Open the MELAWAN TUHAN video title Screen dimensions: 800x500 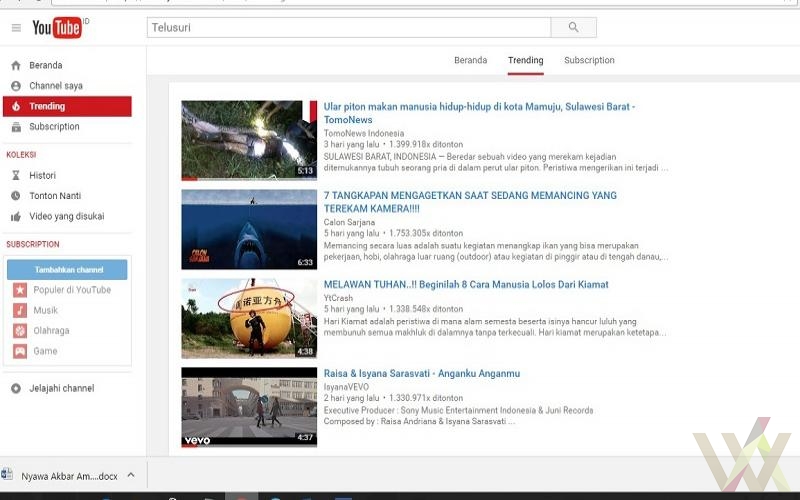[466, 285]
